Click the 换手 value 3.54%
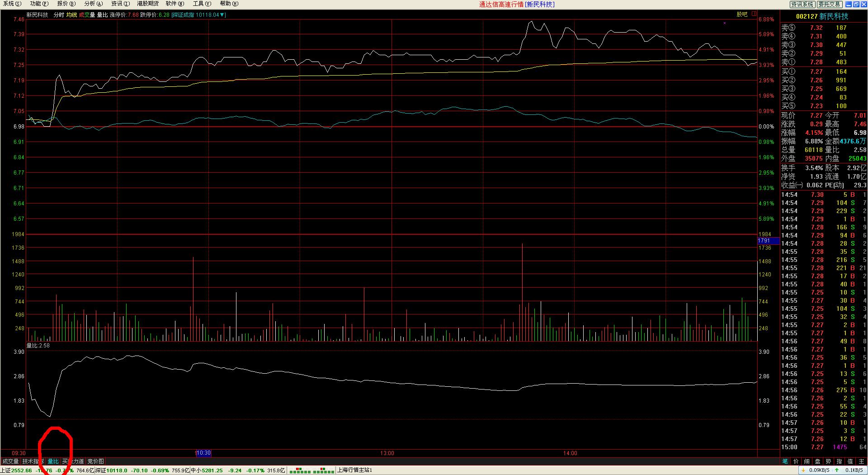This screenshot has height=475, width=868. pyautogui.click(x=814, y=168)
